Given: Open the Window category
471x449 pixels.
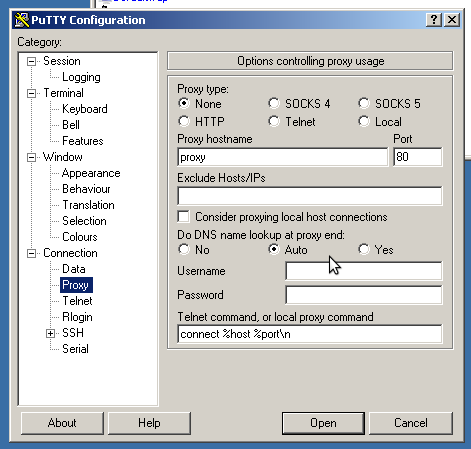Looking at the screenshot, I should pyautogui.click(x=63, y=157).
